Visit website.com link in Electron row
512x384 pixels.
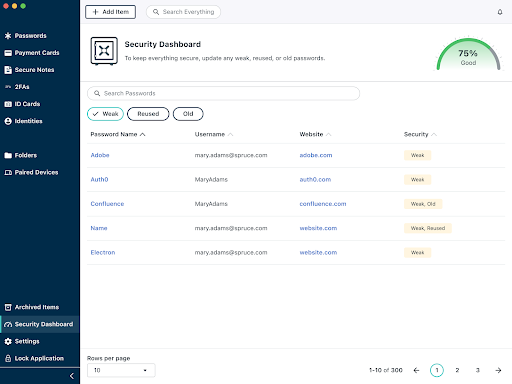click(x=318, y=253)
